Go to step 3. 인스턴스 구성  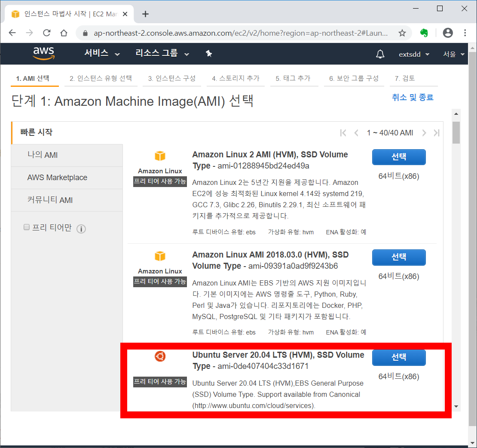[x=172, y=79]
